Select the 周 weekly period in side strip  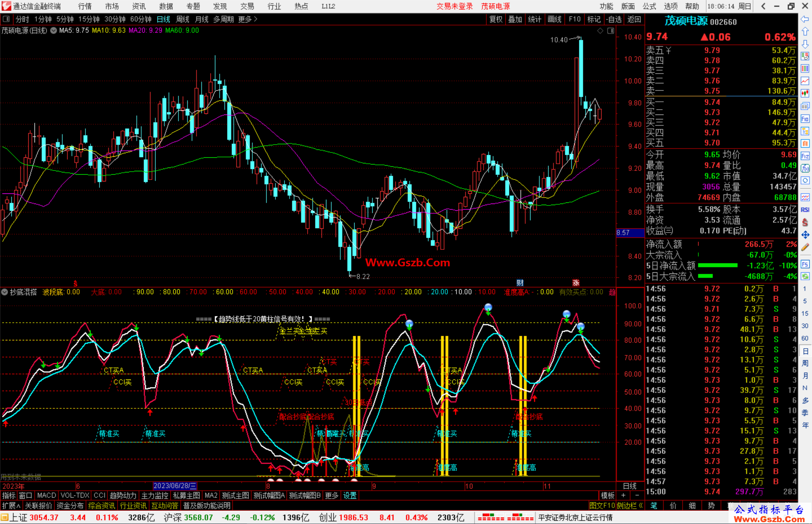805,363
